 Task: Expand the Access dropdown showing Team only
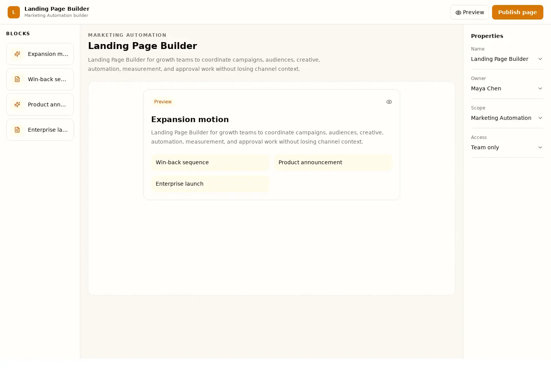pos(507,147)
